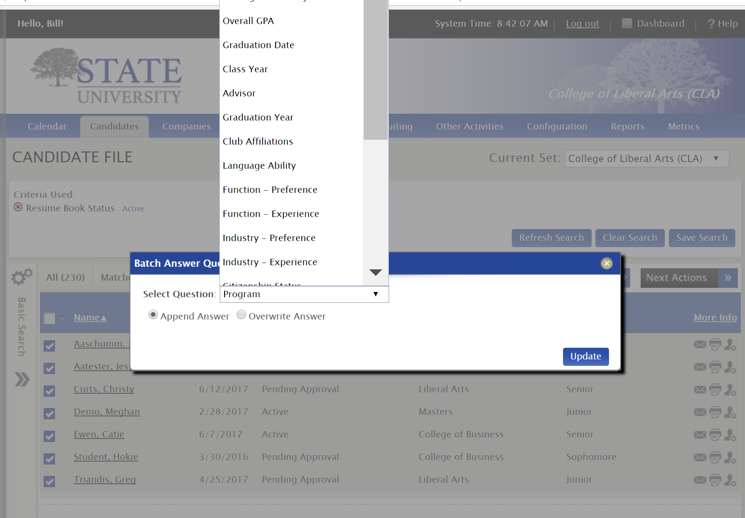Click the Refresh Search button

coord(551,238)
